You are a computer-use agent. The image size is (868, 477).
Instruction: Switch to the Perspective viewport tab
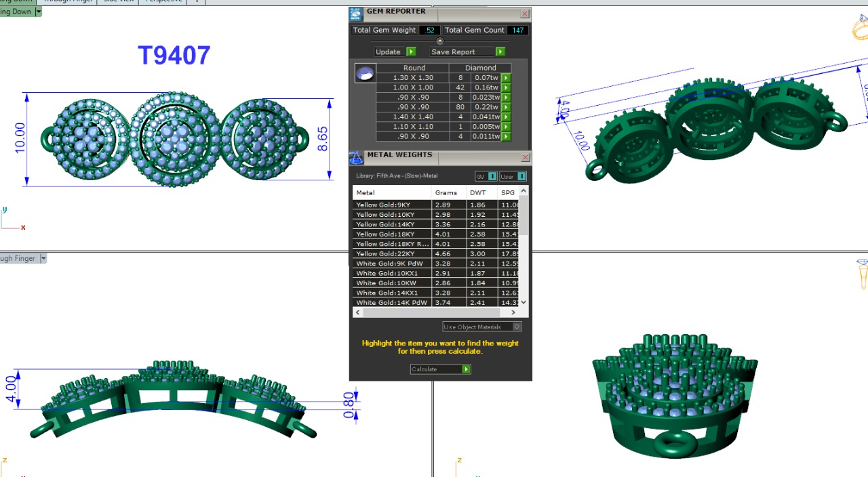163,1
